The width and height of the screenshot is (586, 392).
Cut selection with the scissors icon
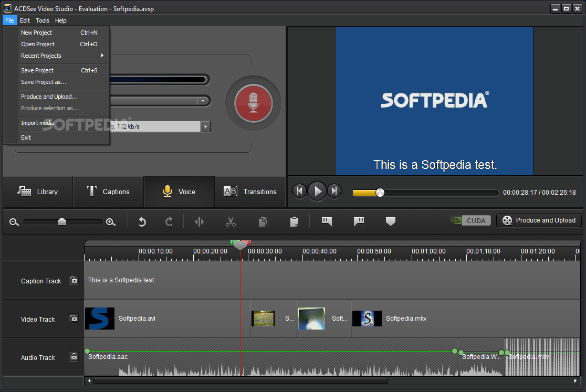coord(231,222)
